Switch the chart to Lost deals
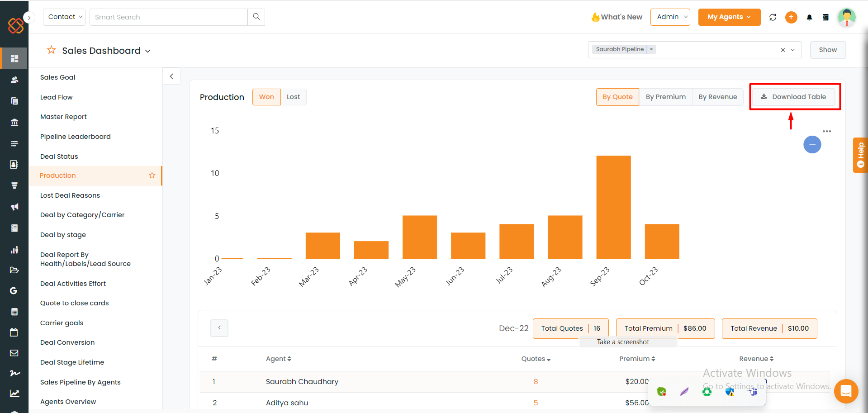The height and width of the screenshot is (413, 868). point(293,96)
